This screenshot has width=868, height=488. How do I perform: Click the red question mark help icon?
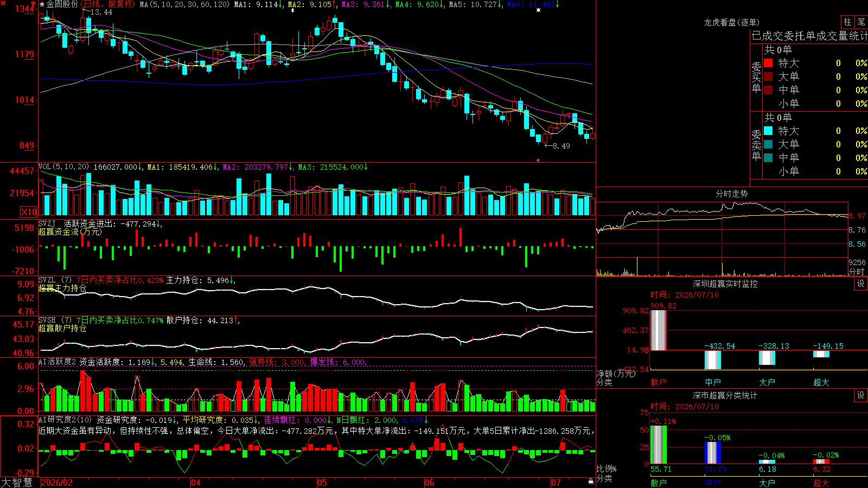(x=34, y=4)
